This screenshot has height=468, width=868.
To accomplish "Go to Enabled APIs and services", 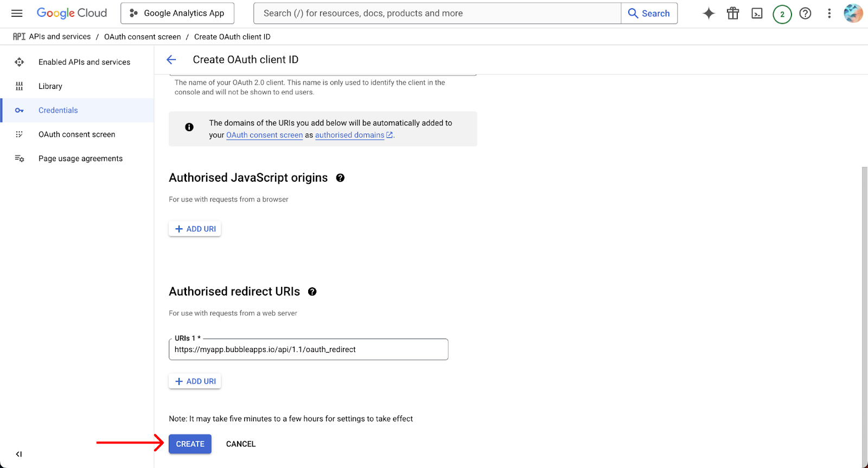I will tap(84, 62).
